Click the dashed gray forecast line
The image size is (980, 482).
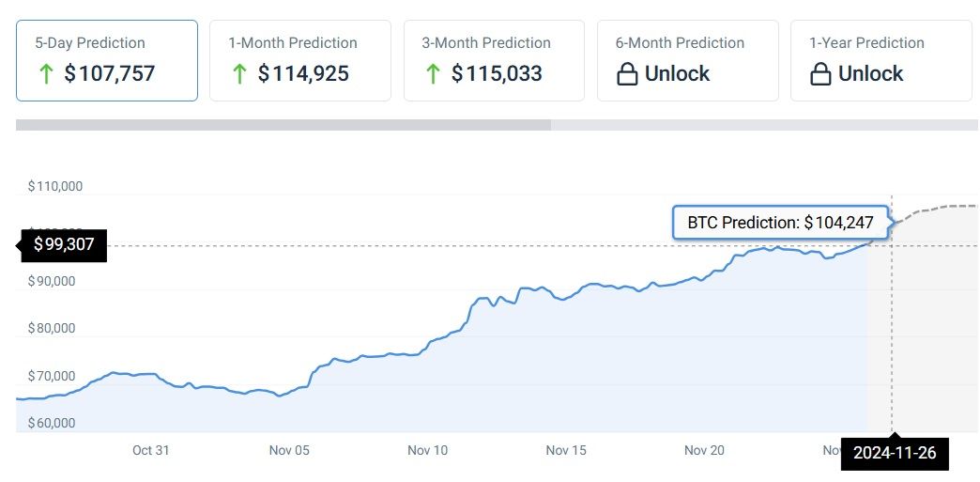coord(929,210)
